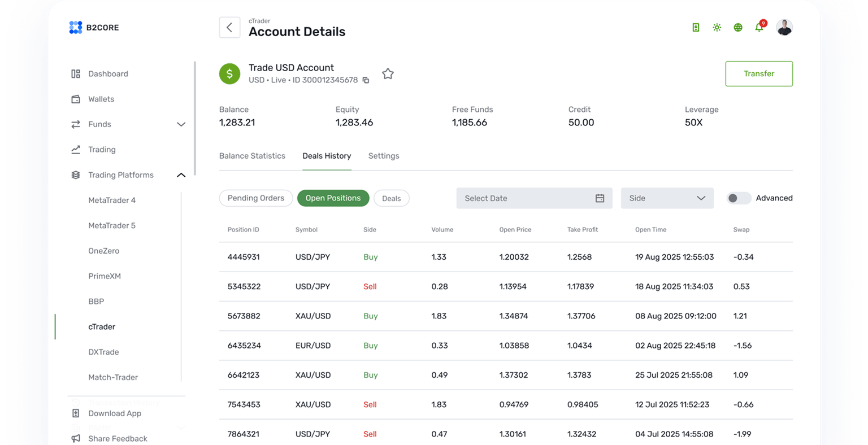
Task: Click position ID 6435234
Action: [x=244, y=346]
